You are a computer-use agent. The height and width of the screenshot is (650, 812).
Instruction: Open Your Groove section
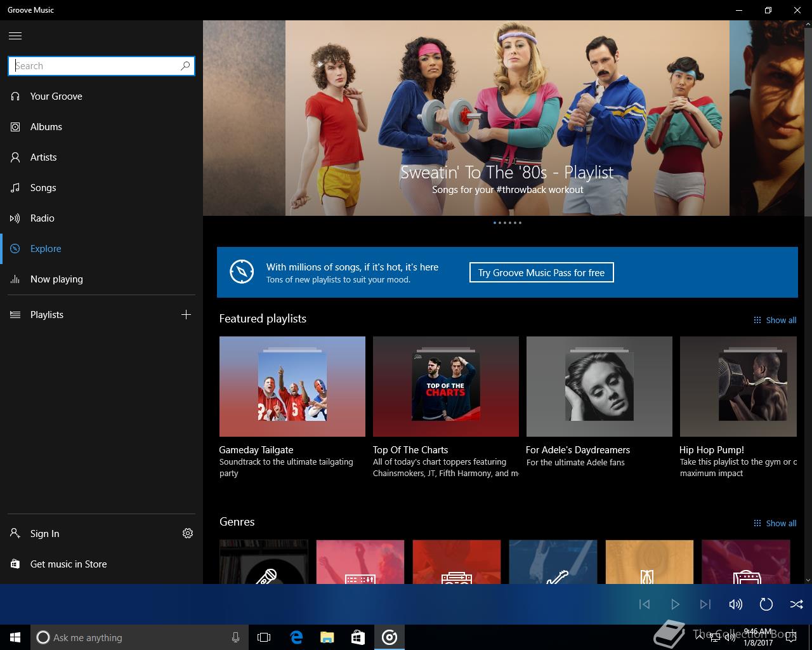(x=101, y=96)
